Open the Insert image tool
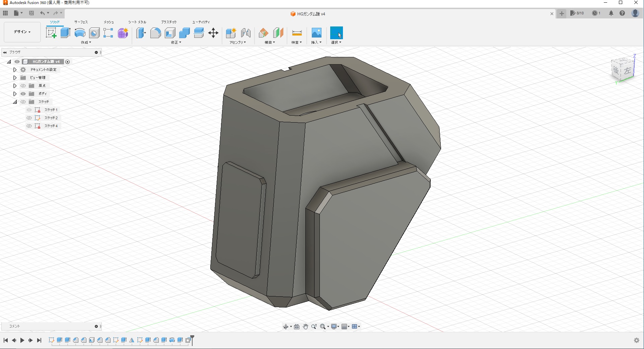Image resolution: width=644 pixels, height=349 pixels. (x=316, y=33)
